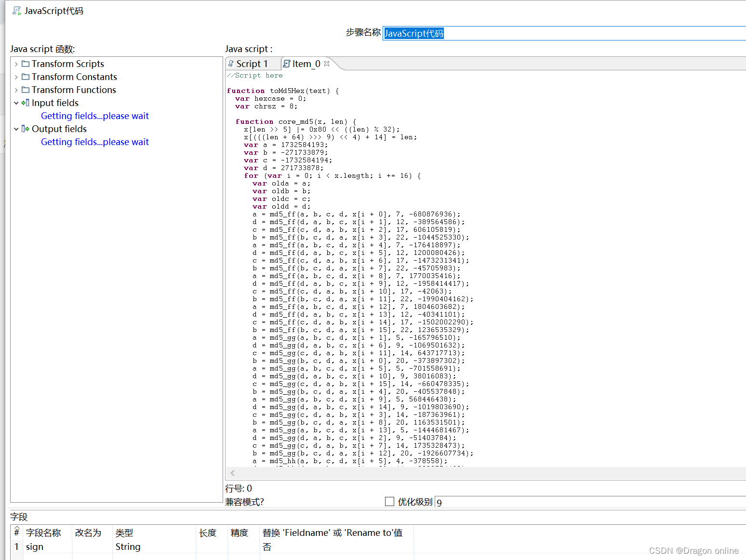Image resolution: width=746 pixels, height=560 pixels.
Task: Close the Item_0 tab
Action: (327, 64)
